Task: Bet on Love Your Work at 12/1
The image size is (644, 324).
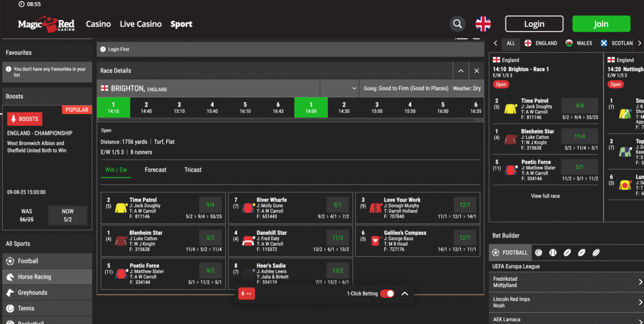Action: point(465,205)
